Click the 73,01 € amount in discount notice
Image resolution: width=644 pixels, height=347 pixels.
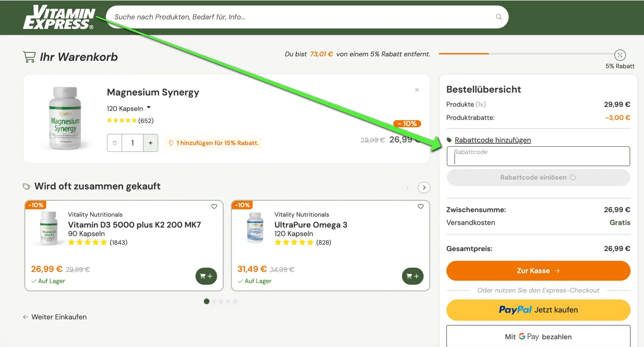pos(322,54)
